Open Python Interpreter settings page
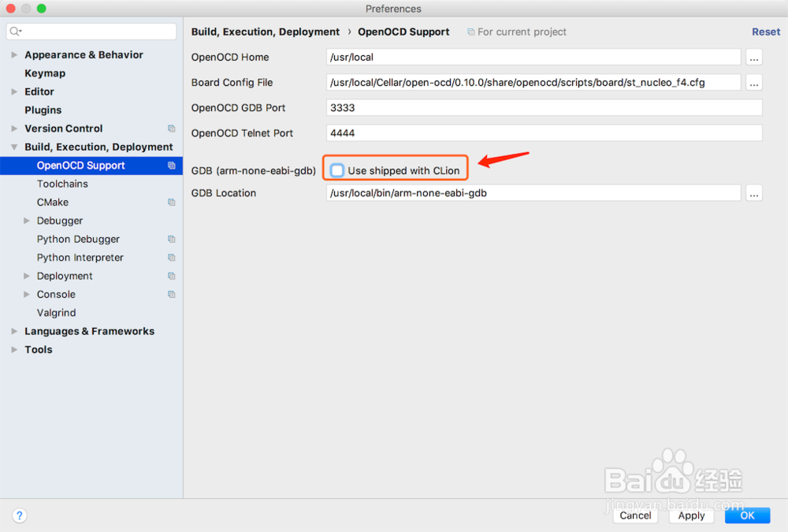 [80, 258]
